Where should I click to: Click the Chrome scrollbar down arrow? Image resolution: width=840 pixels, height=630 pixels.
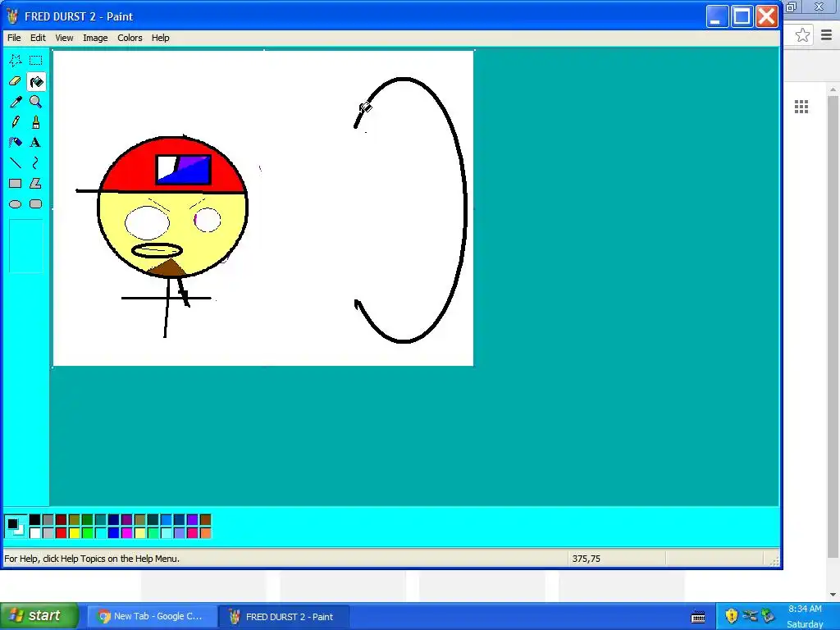tap(832, 595)
